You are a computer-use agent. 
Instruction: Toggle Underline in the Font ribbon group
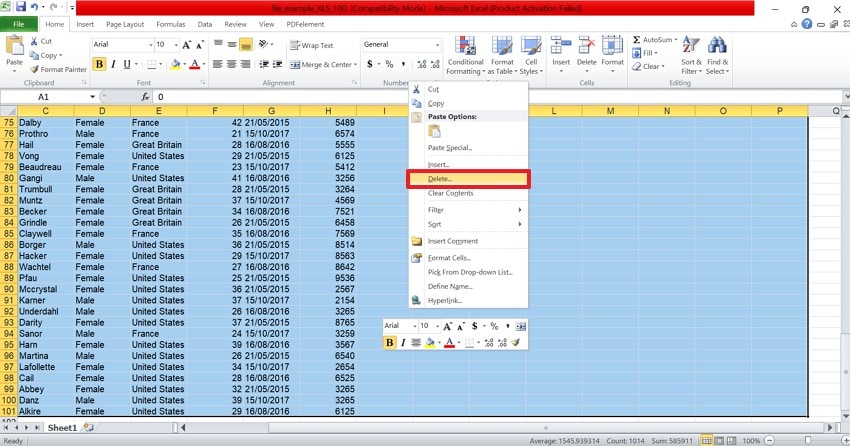[x=127, y=64]
